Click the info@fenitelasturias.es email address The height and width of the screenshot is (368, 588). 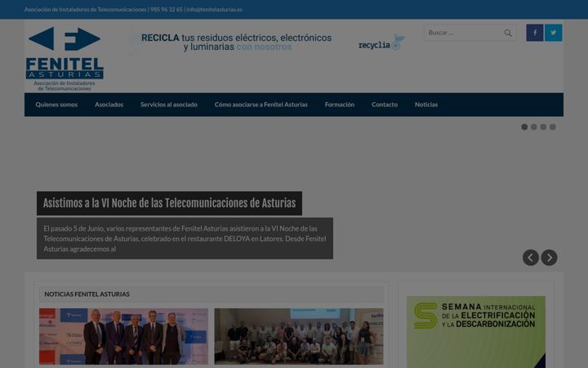tap(214, 9)
